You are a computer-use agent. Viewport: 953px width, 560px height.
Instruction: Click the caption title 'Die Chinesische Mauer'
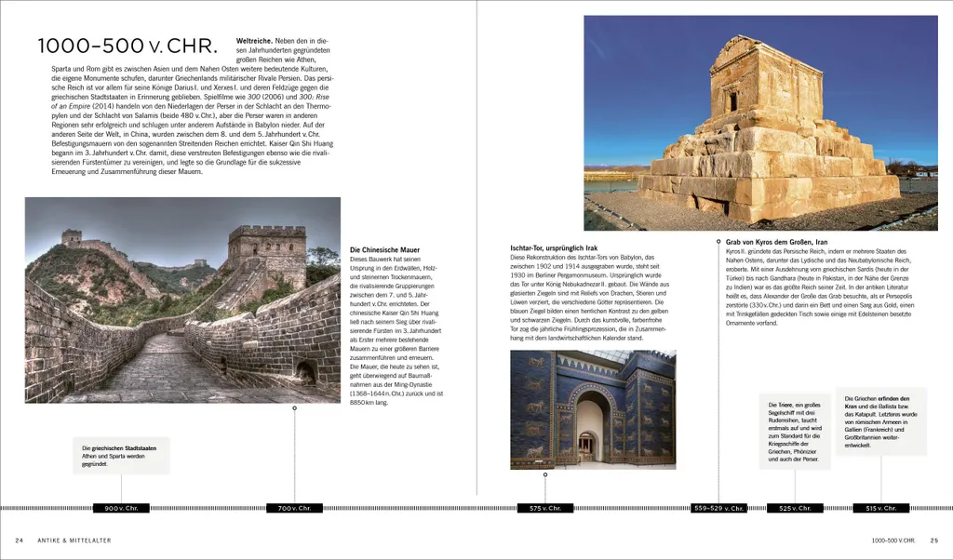(384, 249)
